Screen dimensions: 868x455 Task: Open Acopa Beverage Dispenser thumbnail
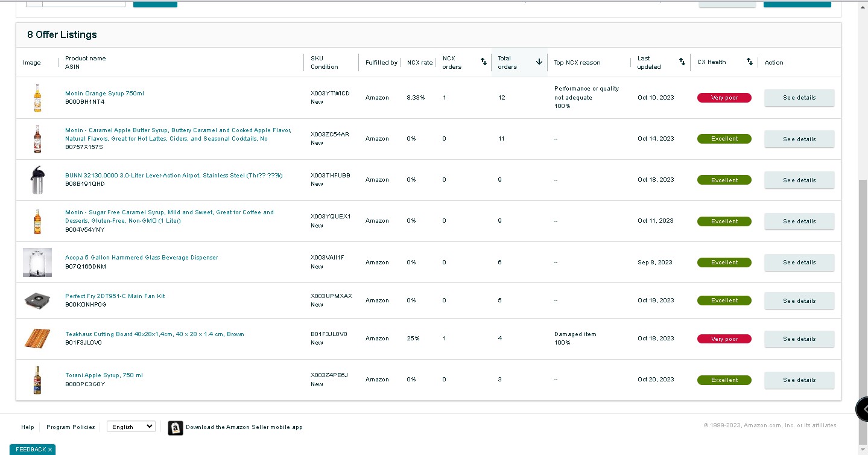coord(37,262)
